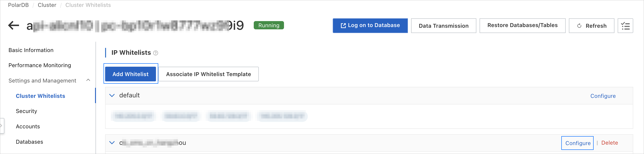The height and width of the screenshot is (154, 644).
Task: Click Associate IP Whitelist Template
Action: click(x=209, y=74)
